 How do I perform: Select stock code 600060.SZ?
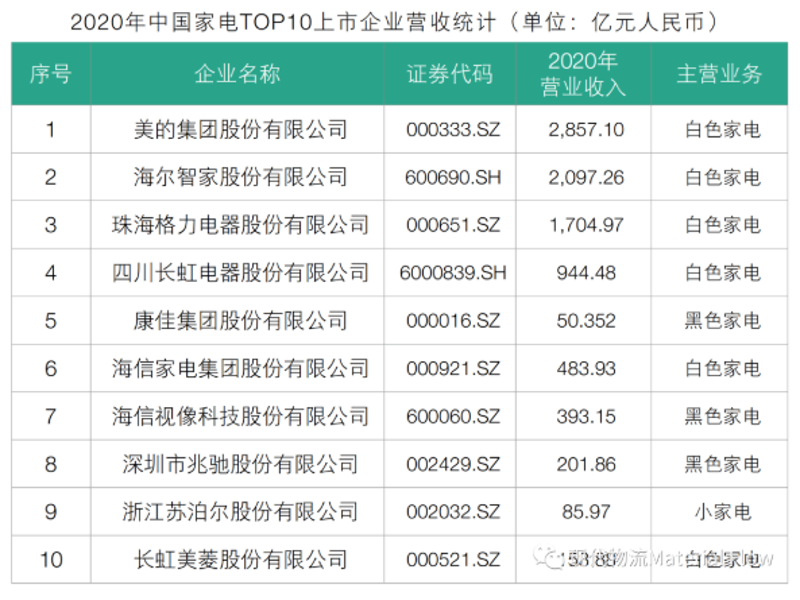453,416
